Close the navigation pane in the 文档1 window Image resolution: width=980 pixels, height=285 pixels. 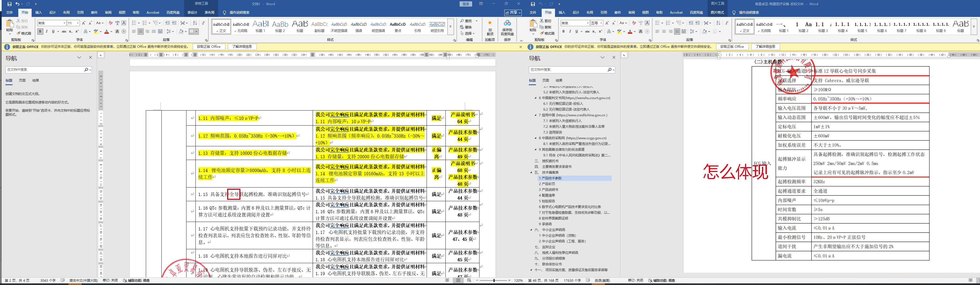[x=90, y=58]
